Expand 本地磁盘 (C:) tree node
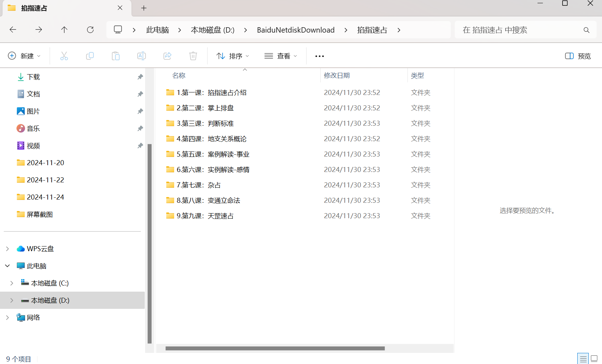This screenshot has width=602, height=364. tap(12, 283)
